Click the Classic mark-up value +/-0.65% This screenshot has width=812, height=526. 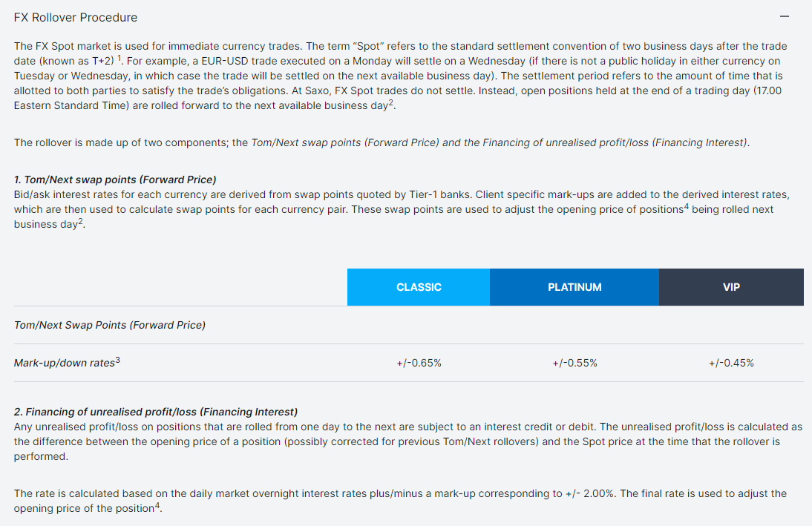419,363
